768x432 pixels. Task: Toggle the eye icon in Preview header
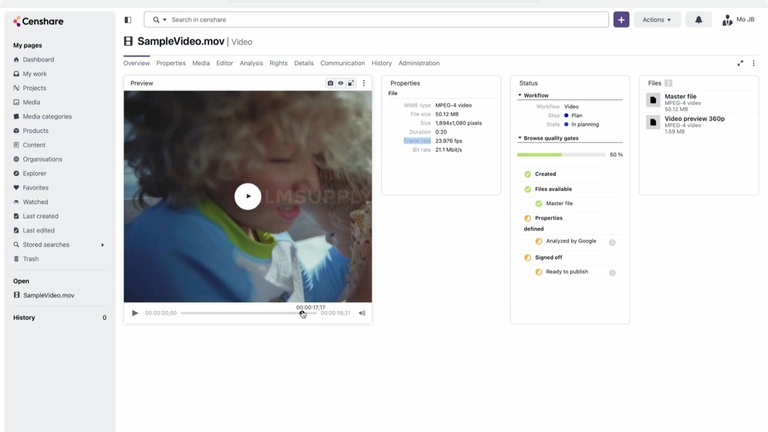[x=340, y=83]
